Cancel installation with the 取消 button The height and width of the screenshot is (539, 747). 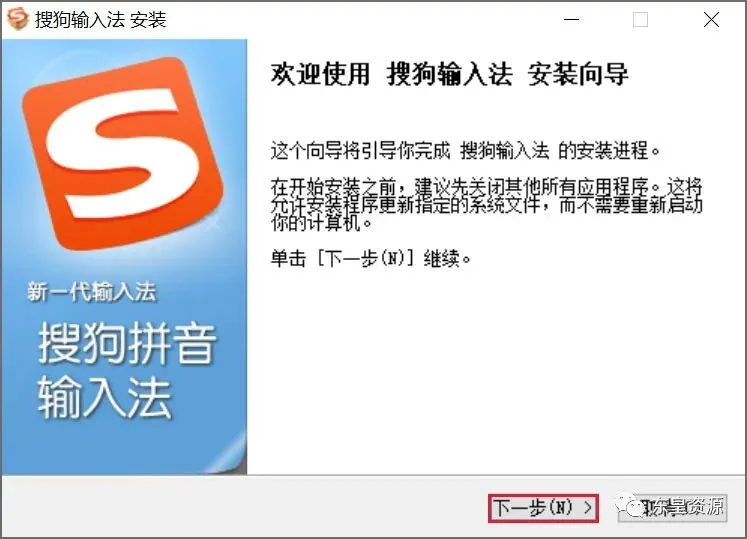tap(672, 508)
